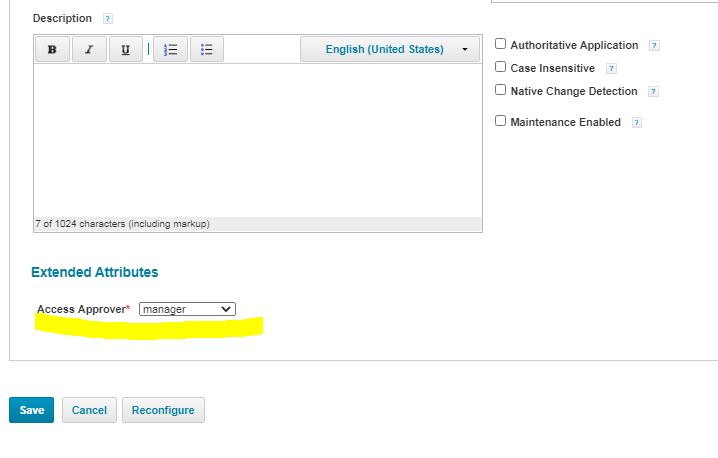Image resolution: width=718 pixels, height=458 pixels.
Task: Click inside the Description text area
Action: tap(257, 140)
